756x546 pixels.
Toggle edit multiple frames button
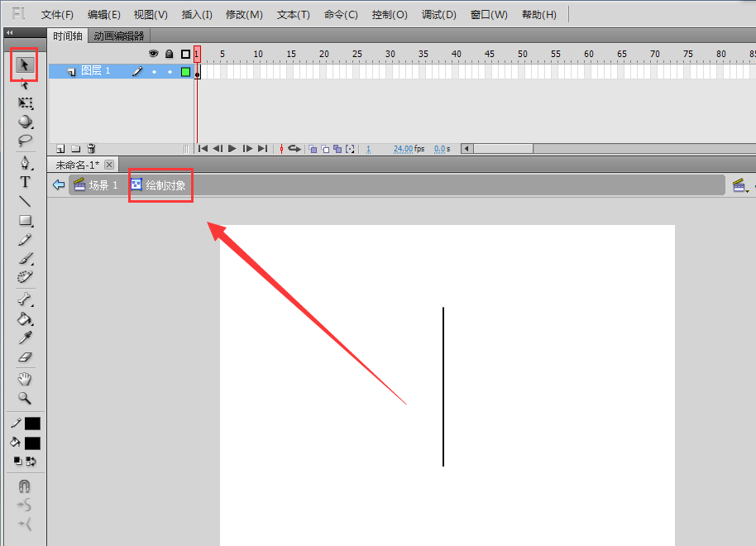[x=337, y=149]
